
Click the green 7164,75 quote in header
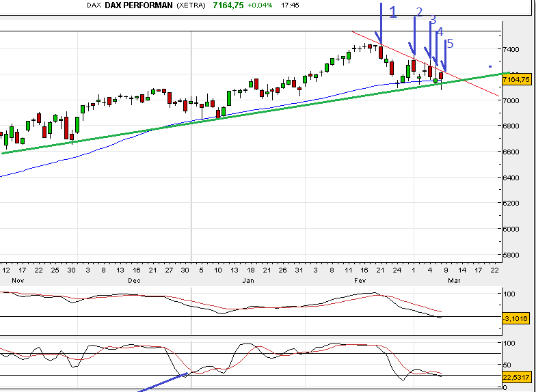pyautogui.click(x=228, y=5)
